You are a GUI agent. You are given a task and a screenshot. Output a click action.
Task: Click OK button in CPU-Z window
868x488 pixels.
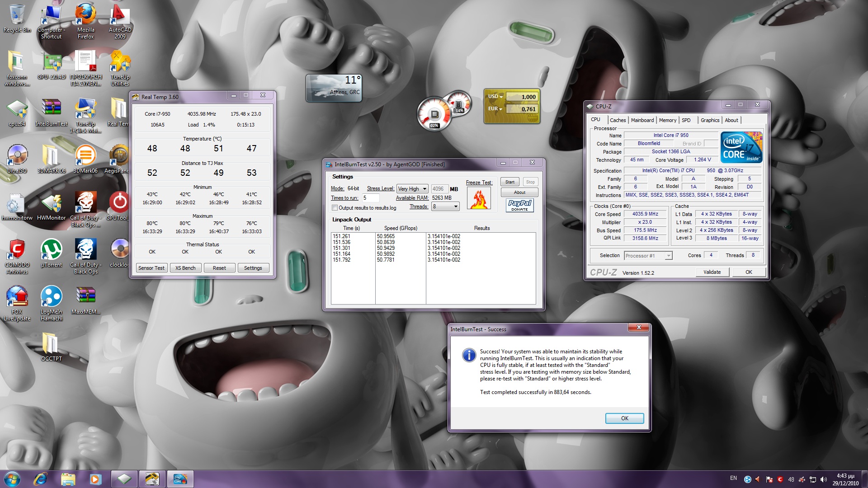(749, 272)
